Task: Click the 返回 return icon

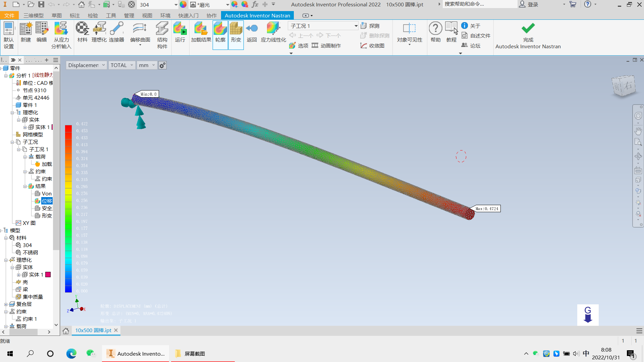Action: [252, 32]
